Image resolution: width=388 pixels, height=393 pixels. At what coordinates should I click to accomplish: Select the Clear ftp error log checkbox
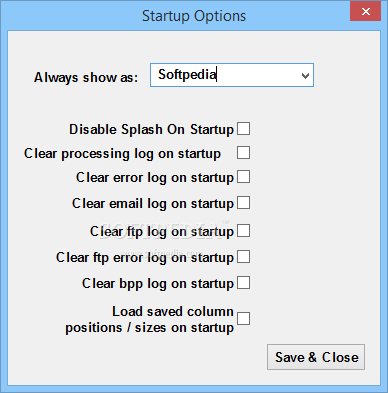point(243,257)
